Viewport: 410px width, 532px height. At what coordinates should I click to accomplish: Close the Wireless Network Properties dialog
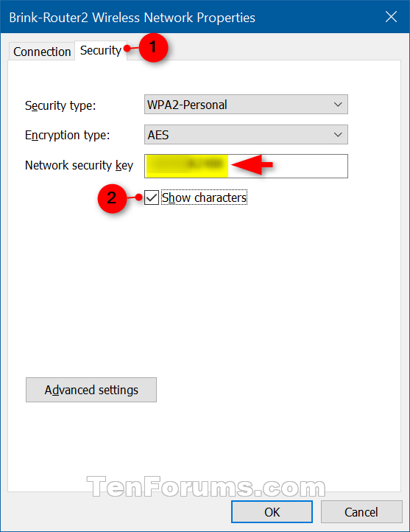392,17
